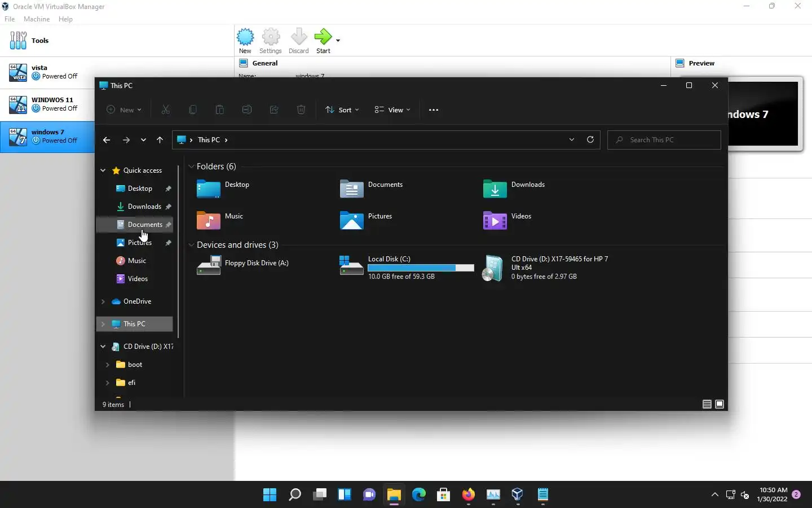812x508 pixels.
Task: Click Settings gear in VirtualBox toolbar
Action: 271,41
